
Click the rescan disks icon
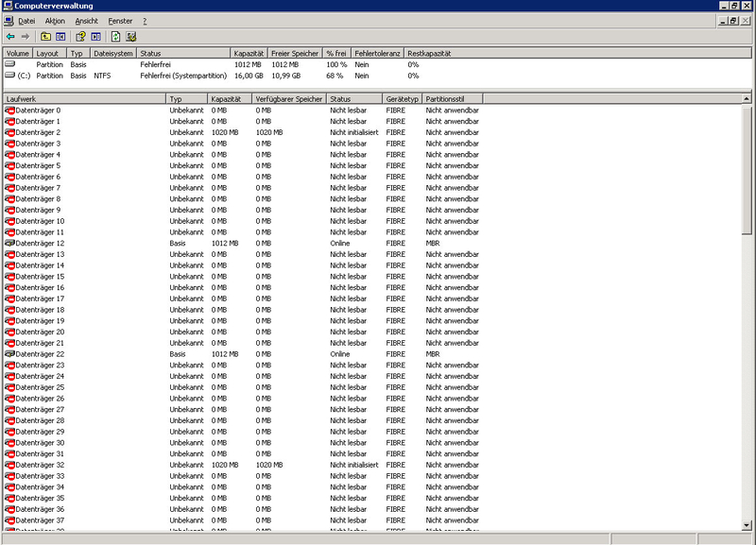[132, 38]
